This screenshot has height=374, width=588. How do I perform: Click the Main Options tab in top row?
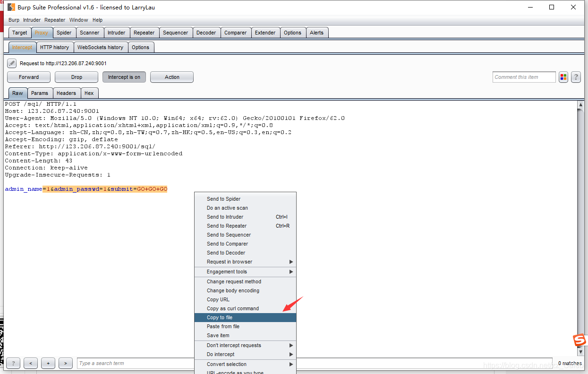point(292,33)
